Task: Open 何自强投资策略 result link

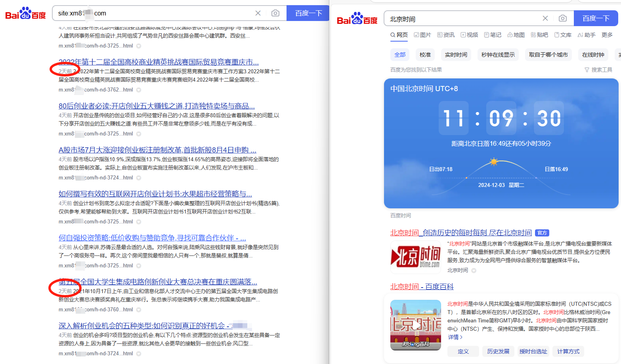Action: (x=153, y=238)
